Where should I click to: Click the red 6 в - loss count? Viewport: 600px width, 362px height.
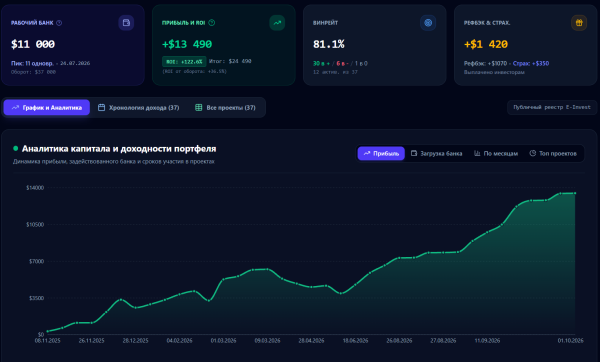click(342, 64)
